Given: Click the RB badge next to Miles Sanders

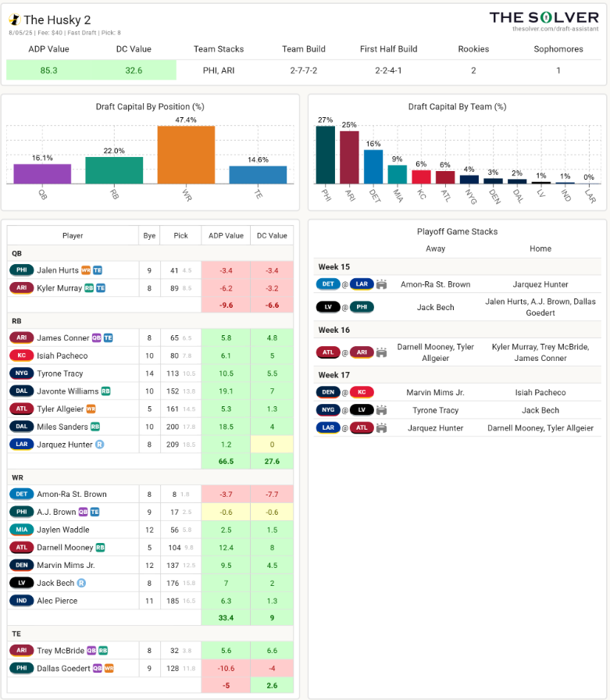Looking at the screenshot, I should pos(95,427).
